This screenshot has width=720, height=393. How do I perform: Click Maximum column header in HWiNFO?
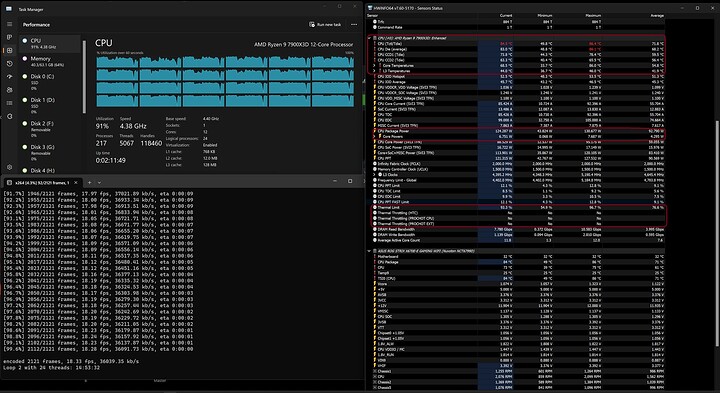593,16
